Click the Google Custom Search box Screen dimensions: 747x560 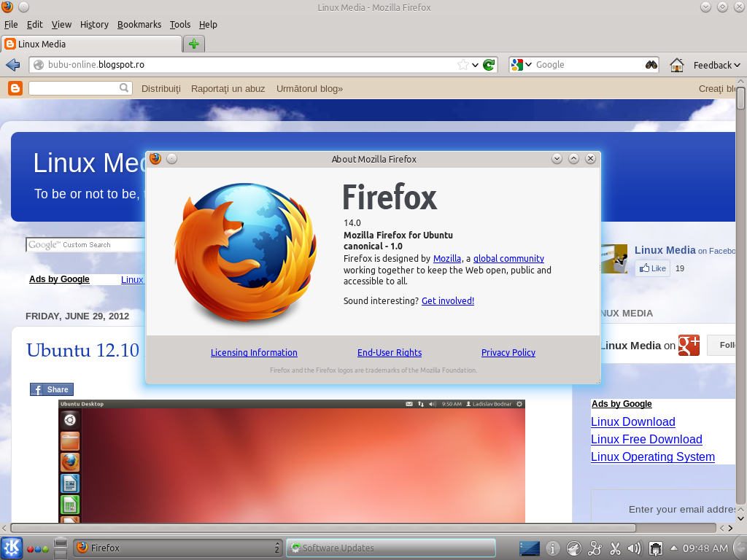point(85,245)
